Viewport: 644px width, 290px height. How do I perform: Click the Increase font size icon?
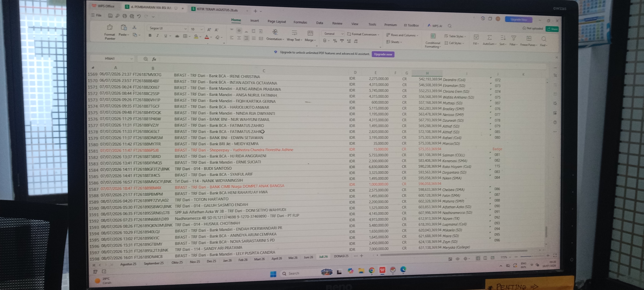(209, 30)
